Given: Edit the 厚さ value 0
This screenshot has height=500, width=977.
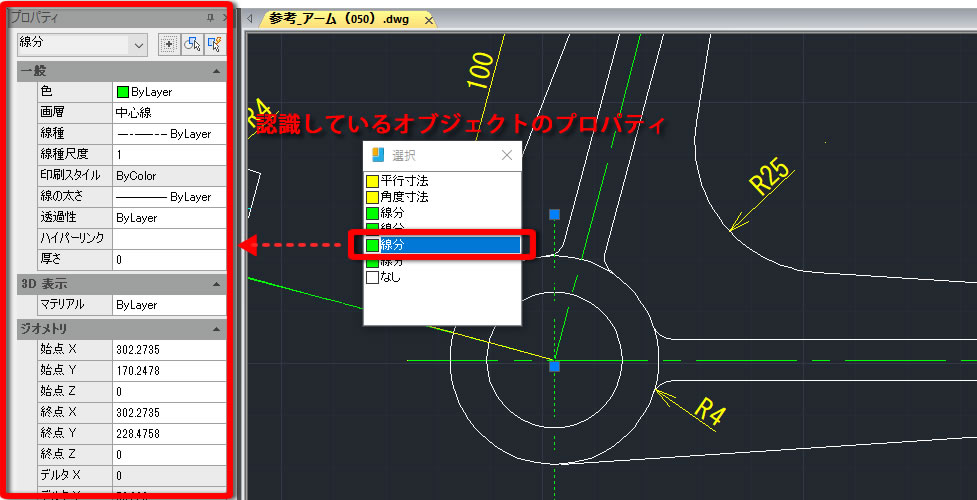Looking at the screenshot, I should (x=169, y=259).
